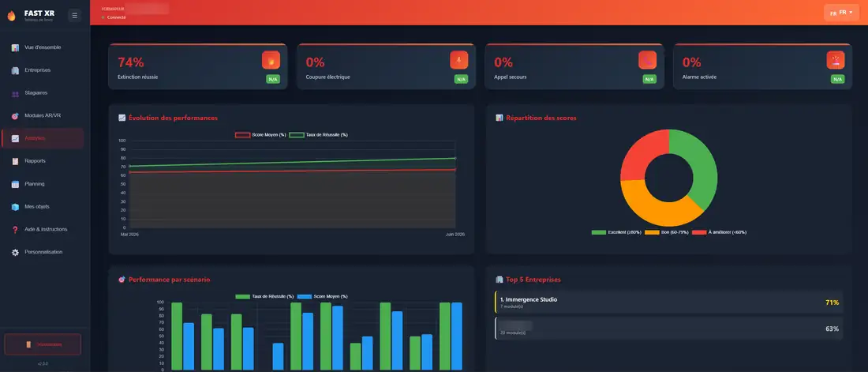Click chart icon beside Évolution des performances
Image resolution: width=868 pixels, height=372 pixels.
point(122,118)
